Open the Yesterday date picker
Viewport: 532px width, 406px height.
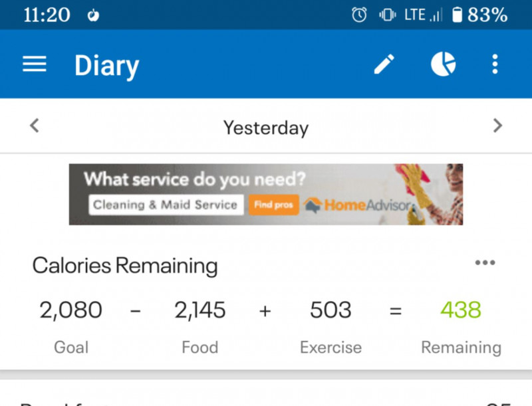(x=265, y=127)
